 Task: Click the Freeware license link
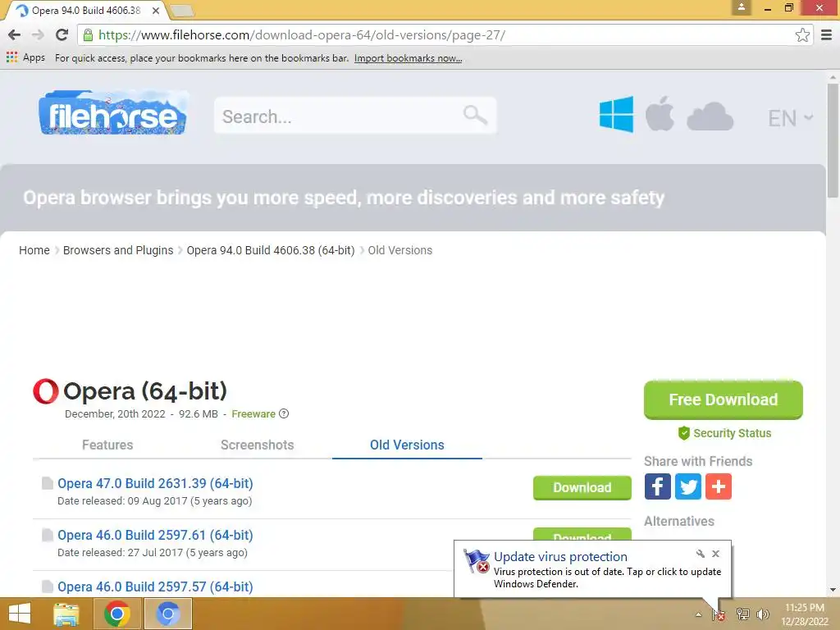pyautogui.click(x=253, y=413)
